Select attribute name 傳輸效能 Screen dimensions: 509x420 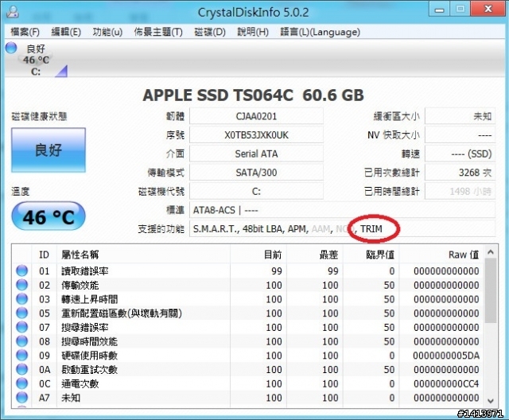pyautogui.click(x=80, y=286)
